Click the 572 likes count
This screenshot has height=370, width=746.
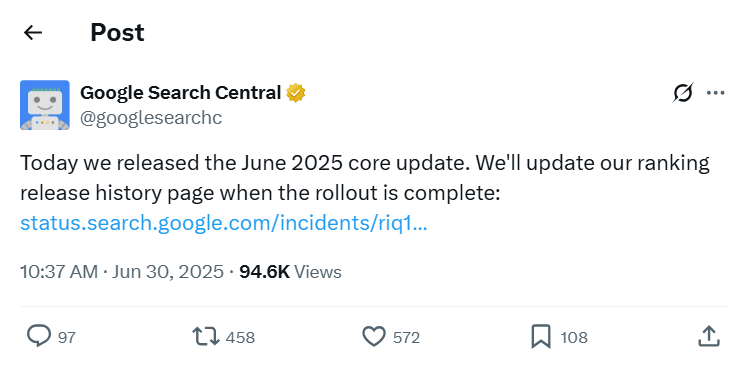406,338
